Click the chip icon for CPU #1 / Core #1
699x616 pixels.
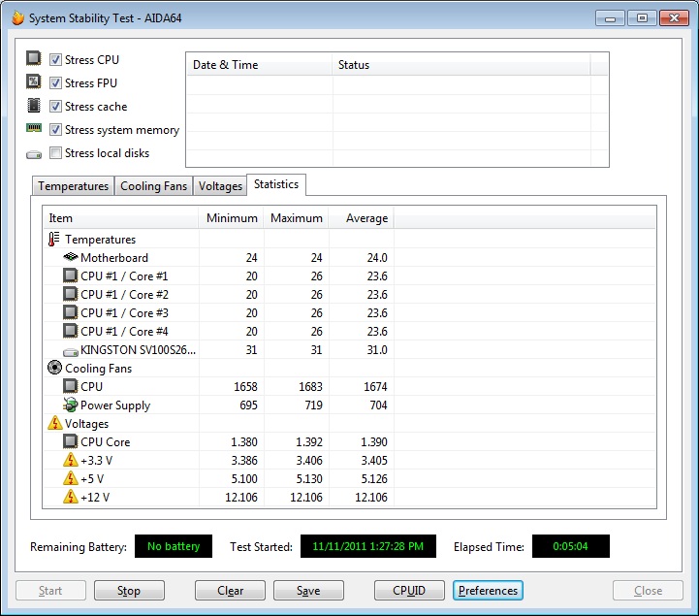click(x=70, y=276)
